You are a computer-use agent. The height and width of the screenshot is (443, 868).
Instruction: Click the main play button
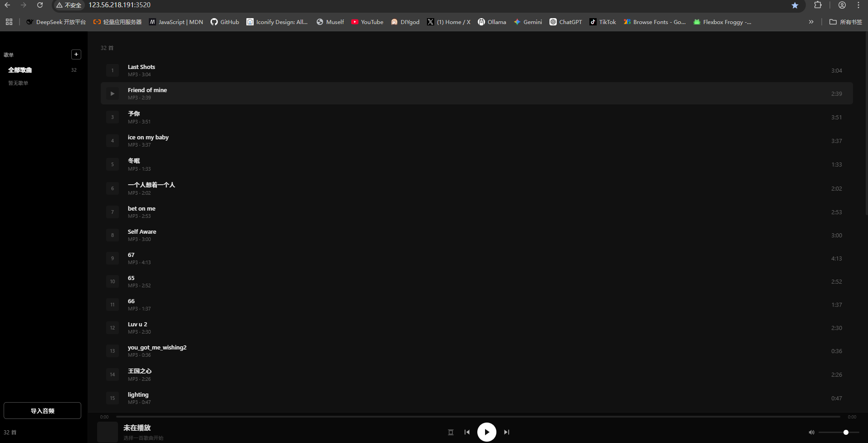486,432
